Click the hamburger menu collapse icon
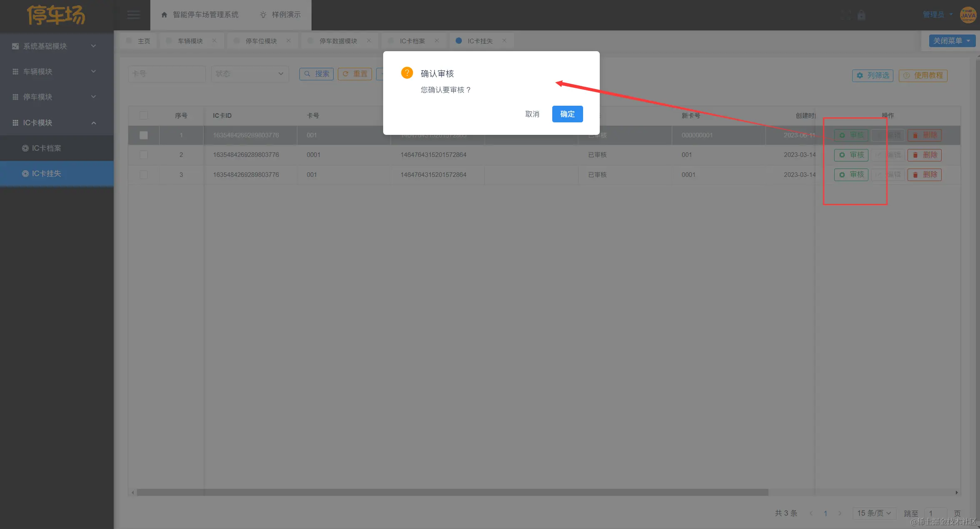 [x=133, y=15]
